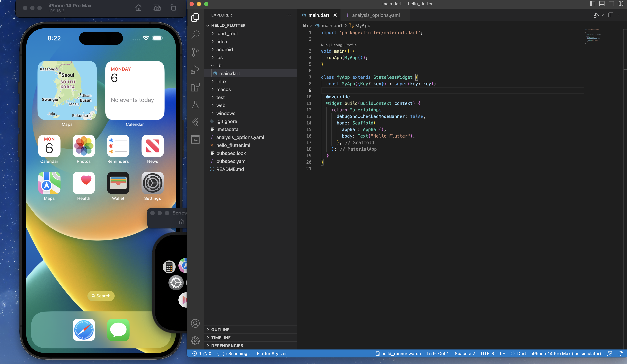Toggle the secondary side bar layout
The image size is (627, 364).
(x=611, y=4)
